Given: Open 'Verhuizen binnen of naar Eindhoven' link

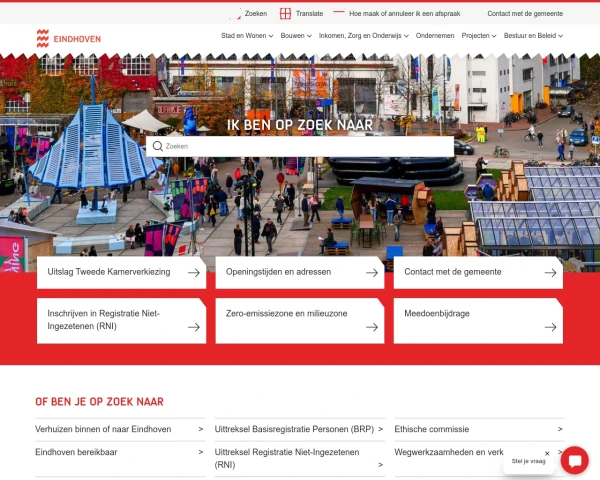Looking at the screenshot, I should pos(103,429).
